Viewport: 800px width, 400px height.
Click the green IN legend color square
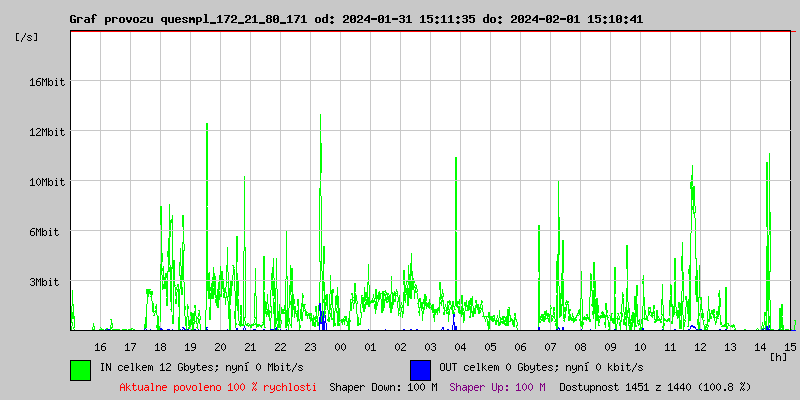80,369
